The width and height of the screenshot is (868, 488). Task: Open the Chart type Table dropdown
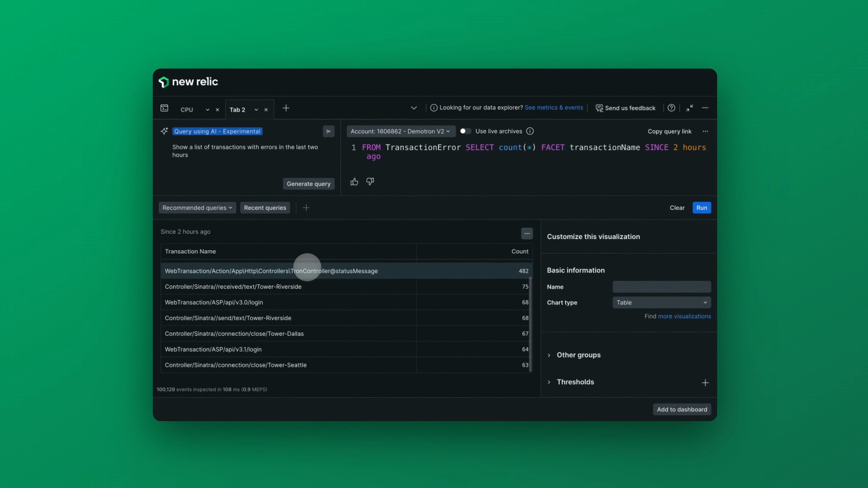tap(662, 303)
